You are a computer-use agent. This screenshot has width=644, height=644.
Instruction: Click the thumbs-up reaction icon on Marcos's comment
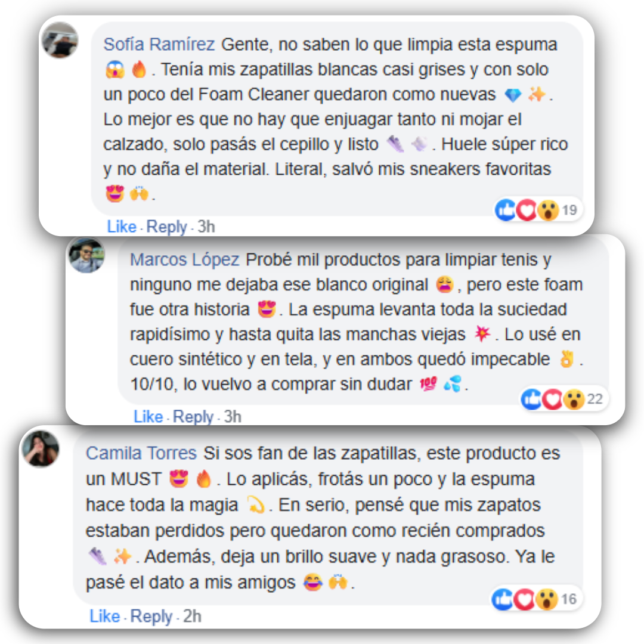point(532,399)
